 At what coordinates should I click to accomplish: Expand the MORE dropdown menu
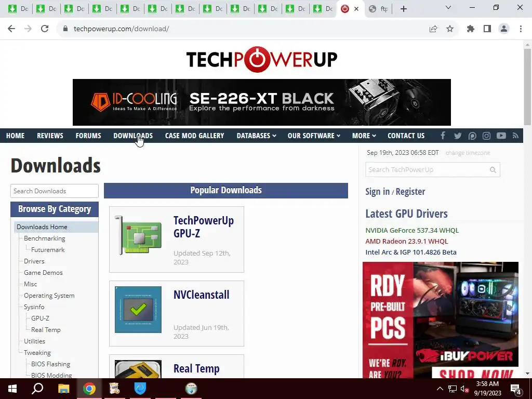coord(364,136)
